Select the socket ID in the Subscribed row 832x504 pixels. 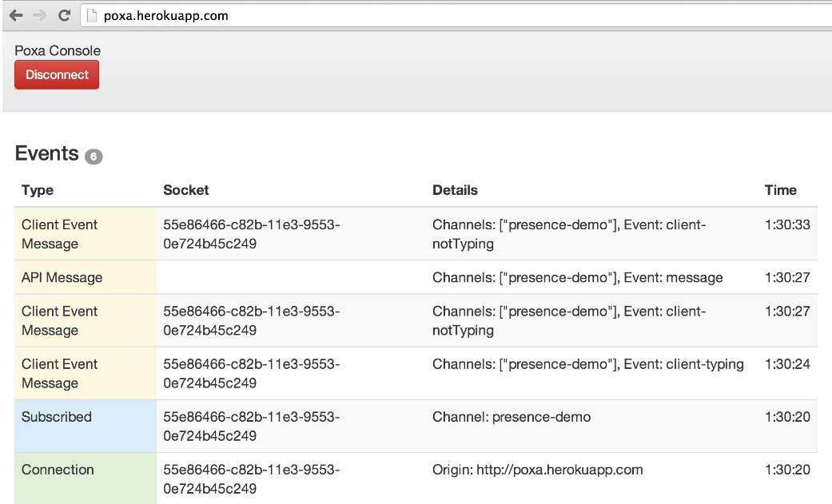click(x=252, y=426)
